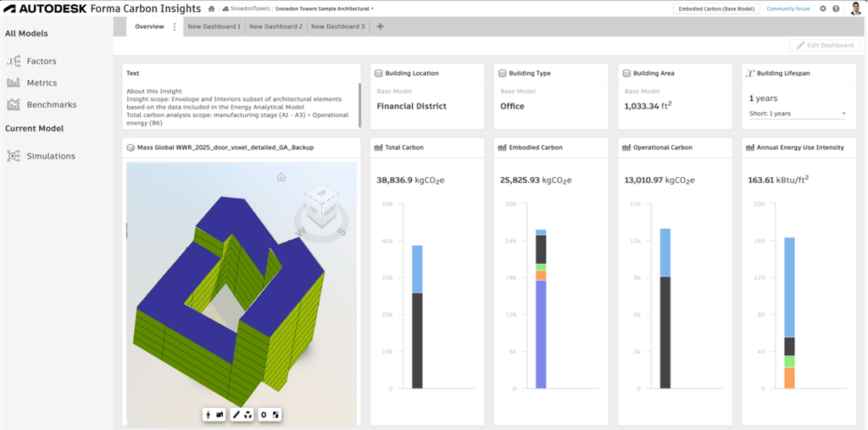868x430 pixels.
Task: Click the '1 years' lifespan value
Action: [x=763, y=98]
